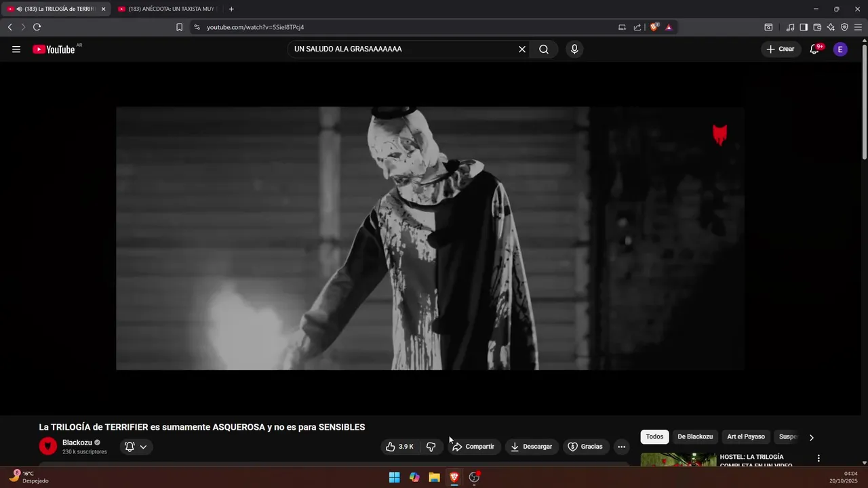Launch Copilot from the taskbar
This screenshot has height=488, width=868.
[414, 477]
